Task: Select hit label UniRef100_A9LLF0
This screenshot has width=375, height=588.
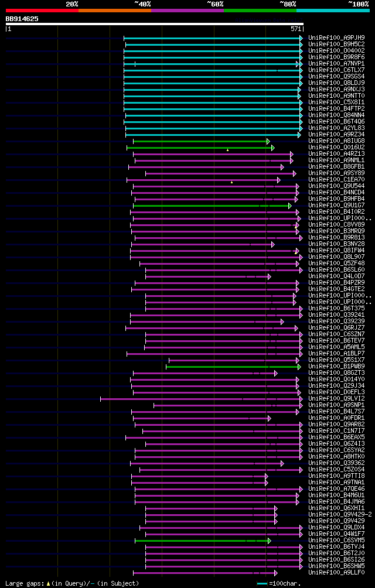Action: click(336, 573)
